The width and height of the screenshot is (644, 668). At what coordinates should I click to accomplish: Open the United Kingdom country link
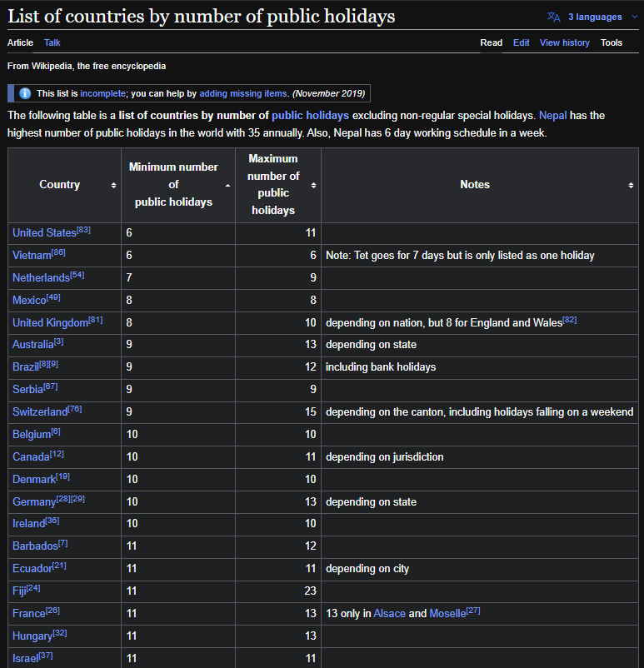coord(50,323)
